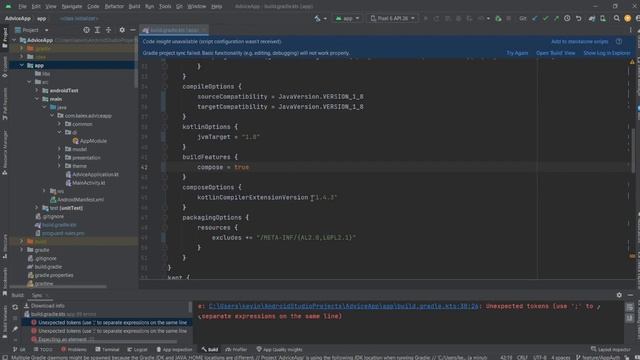This screenshot has width=640, height=360.
Task: Click line 42 compose = true in editor
Action: [223, 167]
